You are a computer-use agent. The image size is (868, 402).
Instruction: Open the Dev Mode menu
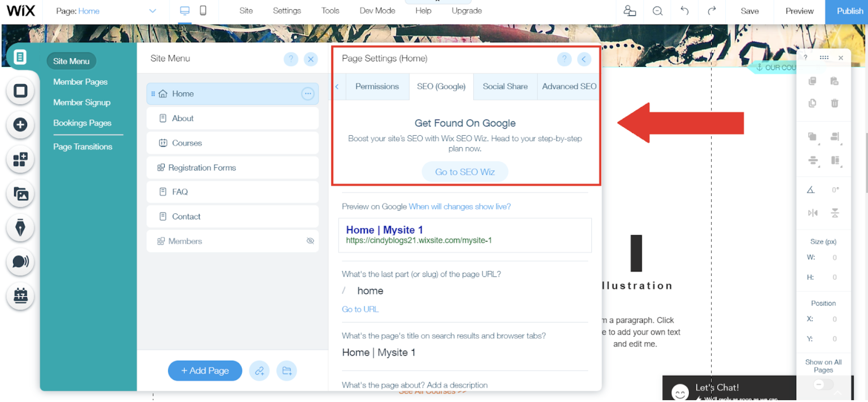pos(377,11)
